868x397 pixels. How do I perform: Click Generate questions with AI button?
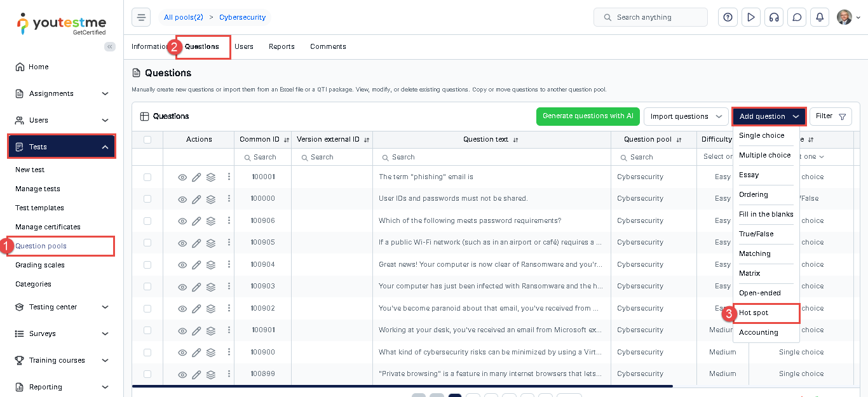(588, 116)
